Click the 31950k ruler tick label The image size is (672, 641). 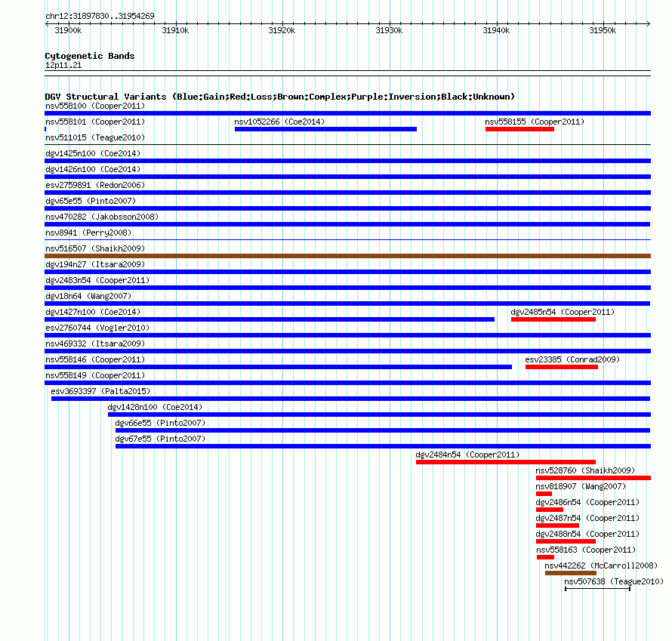[x=603, y=30]
